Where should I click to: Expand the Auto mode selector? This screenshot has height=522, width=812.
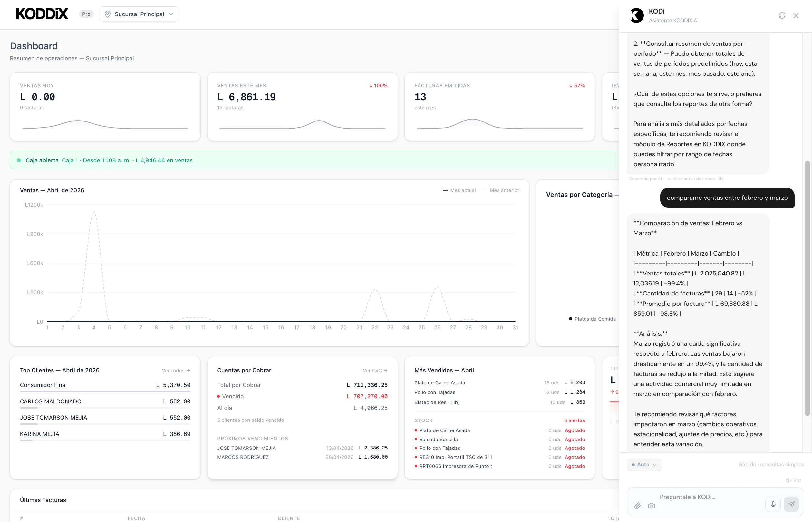(x=643, y=464)
